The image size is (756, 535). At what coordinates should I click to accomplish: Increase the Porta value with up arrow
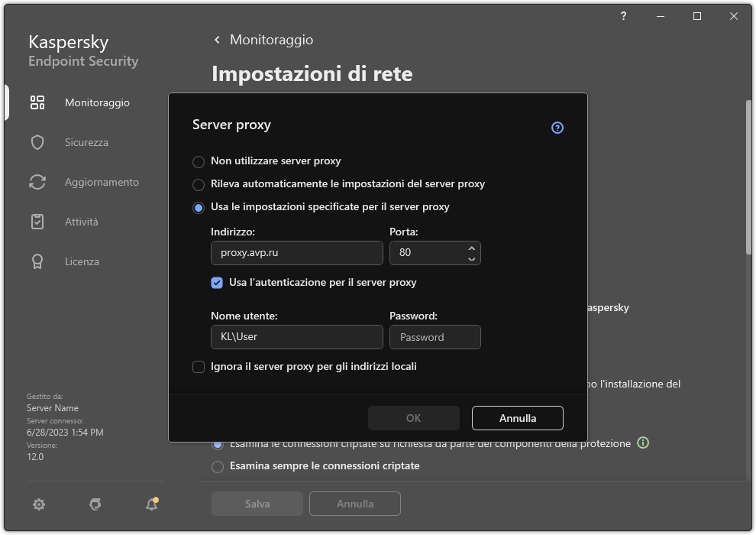pos(471,248)
